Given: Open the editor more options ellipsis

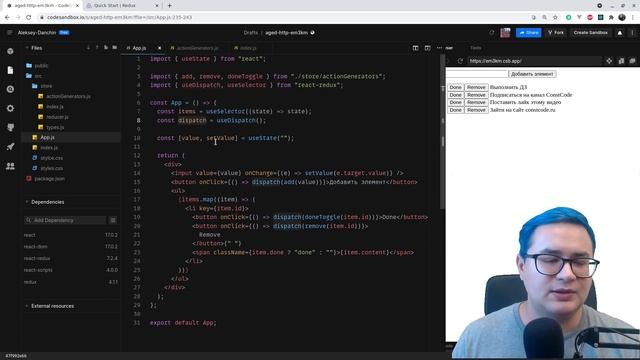Looking at the screenshot, I should coord(439,48).
